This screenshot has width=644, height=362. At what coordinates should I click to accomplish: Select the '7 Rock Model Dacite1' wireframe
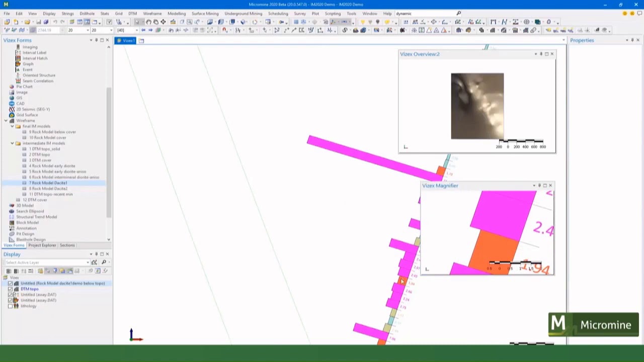(x=48, y=183)
